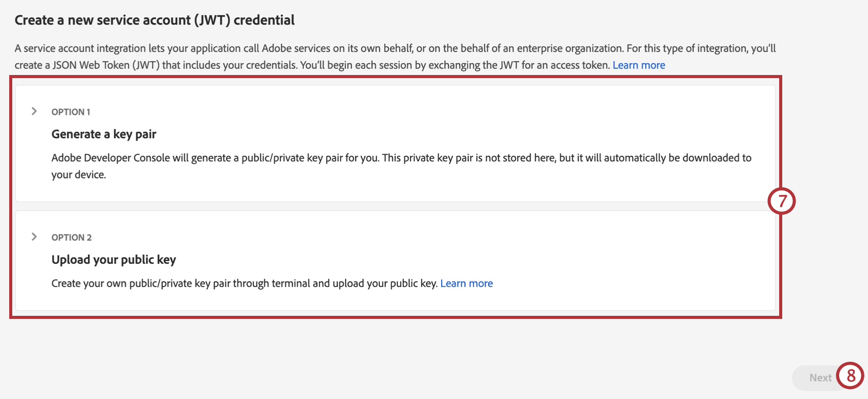Click the chevron icon next to OPTION 2
Screen dimensions: 868x399
coord(35,236)
